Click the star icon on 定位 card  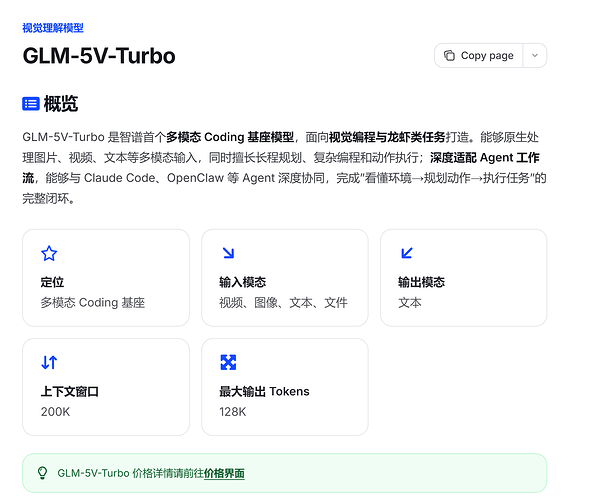49,253
